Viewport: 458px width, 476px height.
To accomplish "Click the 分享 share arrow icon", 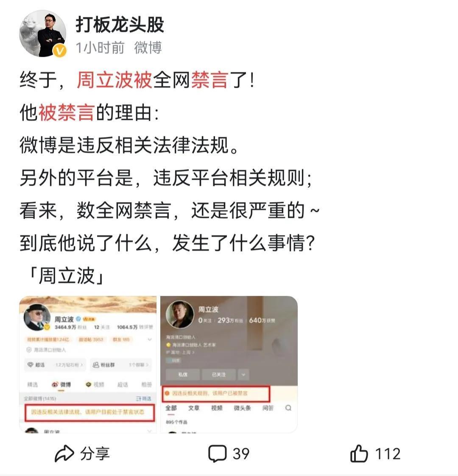I will coord(64,454).
